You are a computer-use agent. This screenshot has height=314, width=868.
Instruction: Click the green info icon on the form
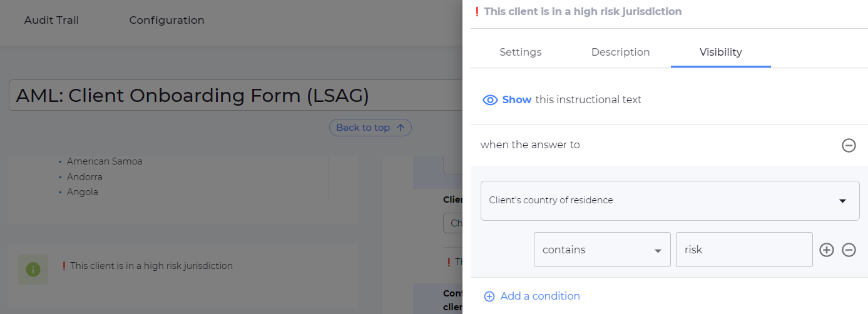[x=33, y=270]
